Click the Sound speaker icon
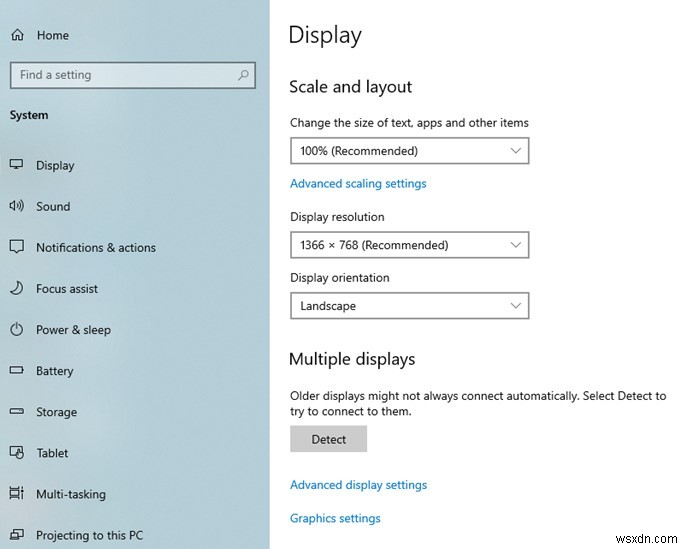The width and height of the screenshot is (689, 549). click(x=17, y=206)
